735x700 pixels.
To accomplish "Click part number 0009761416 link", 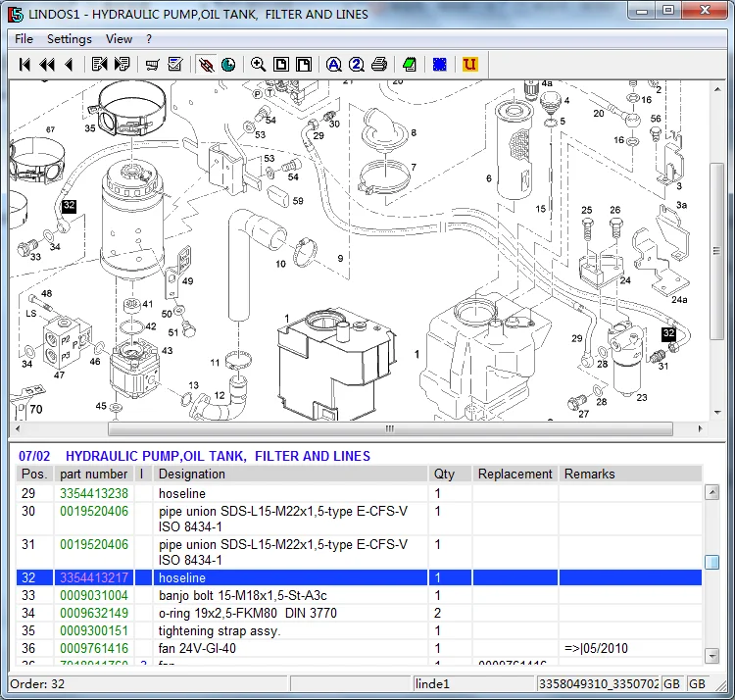I will (94, 649).
